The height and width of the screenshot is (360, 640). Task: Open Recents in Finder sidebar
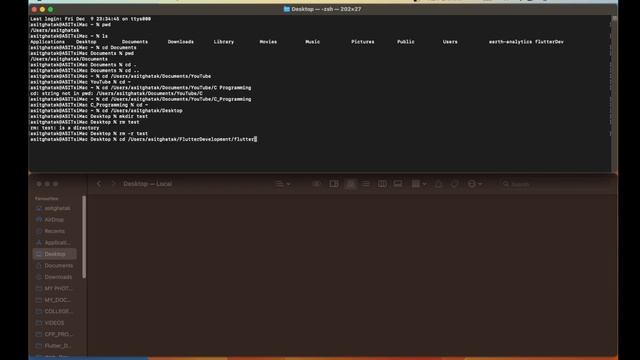pyautogui.click(x=54, y=231)
